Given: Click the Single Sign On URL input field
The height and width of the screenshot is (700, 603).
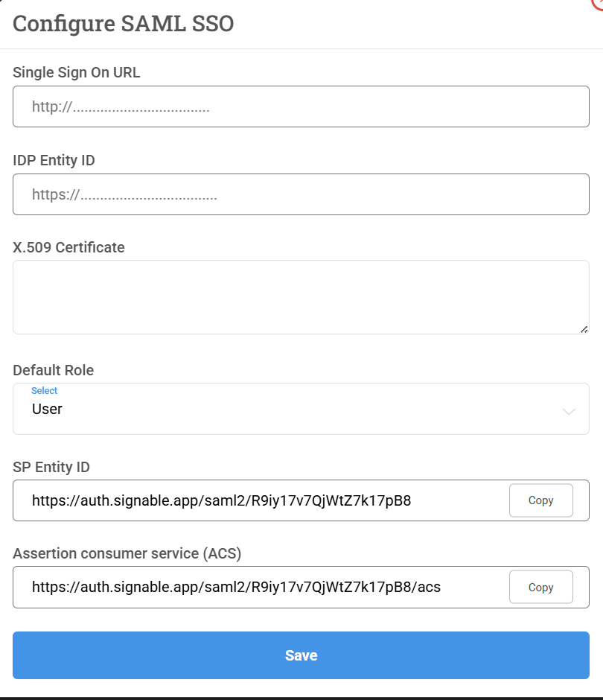Looking at the screenshot, I should coord(301,106).
